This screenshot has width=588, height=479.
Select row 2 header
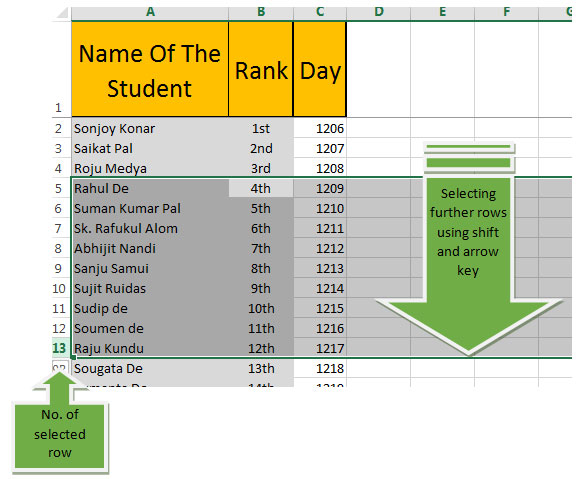pos(58,129)
